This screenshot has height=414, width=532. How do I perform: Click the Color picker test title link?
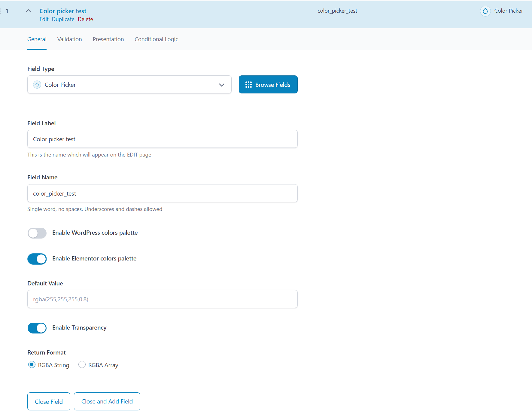63,11
